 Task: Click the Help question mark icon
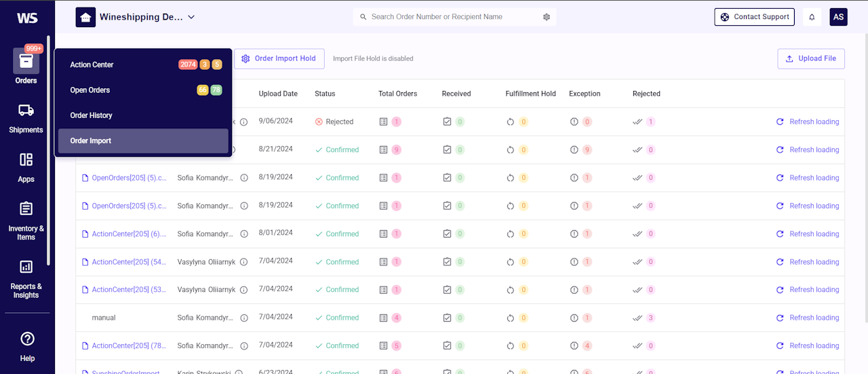(26, 339)
